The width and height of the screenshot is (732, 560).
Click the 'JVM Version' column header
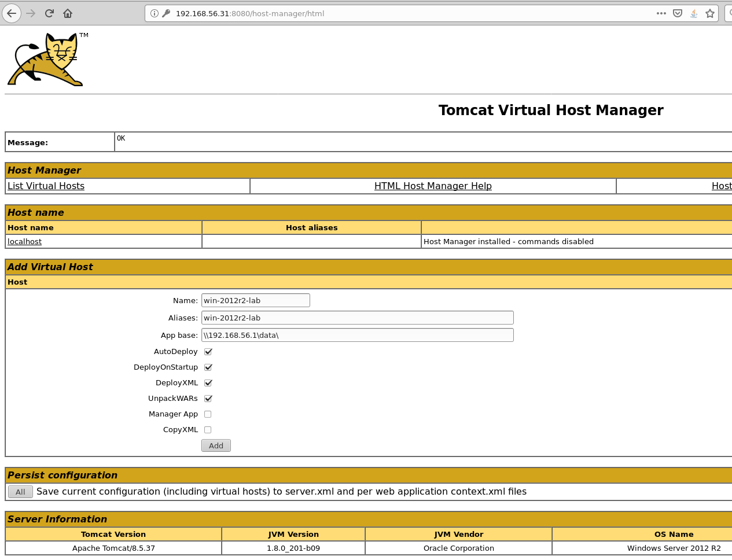point(293,534)
